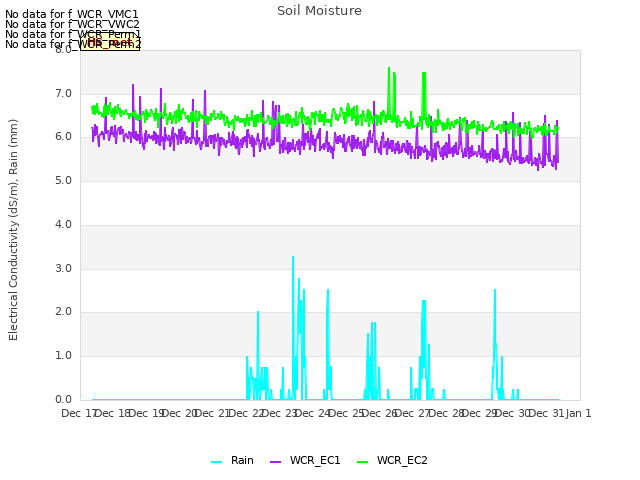Click the 3.0 y-axis tick label

63,269
